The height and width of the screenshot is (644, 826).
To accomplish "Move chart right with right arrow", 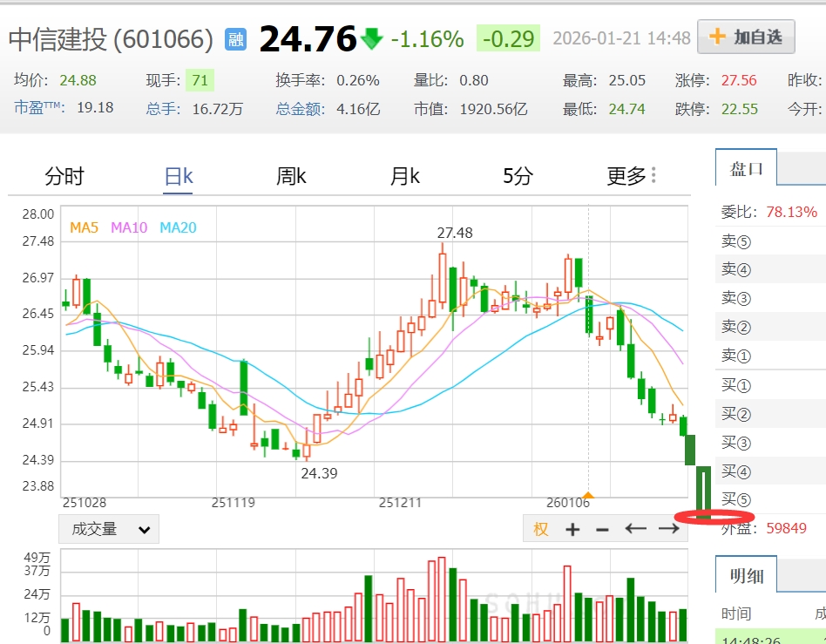I will click(668, 528).
